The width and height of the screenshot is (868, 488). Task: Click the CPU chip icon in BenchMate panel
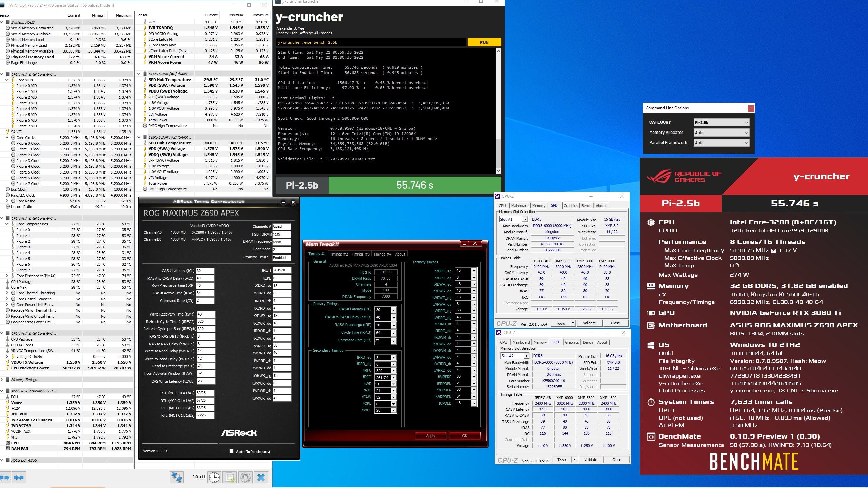(651, 222)
